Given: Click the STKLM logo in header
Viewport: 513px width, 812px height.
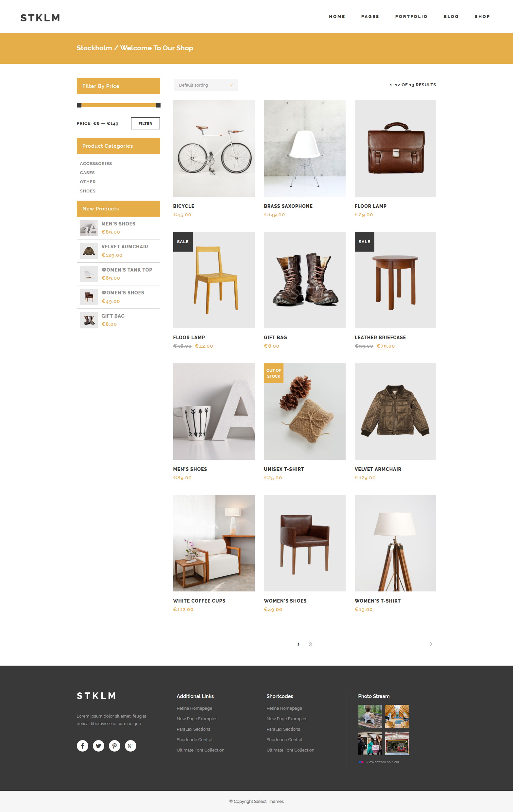Looking at the screenshot, I should pyautogui.click(x=40, y=18).
